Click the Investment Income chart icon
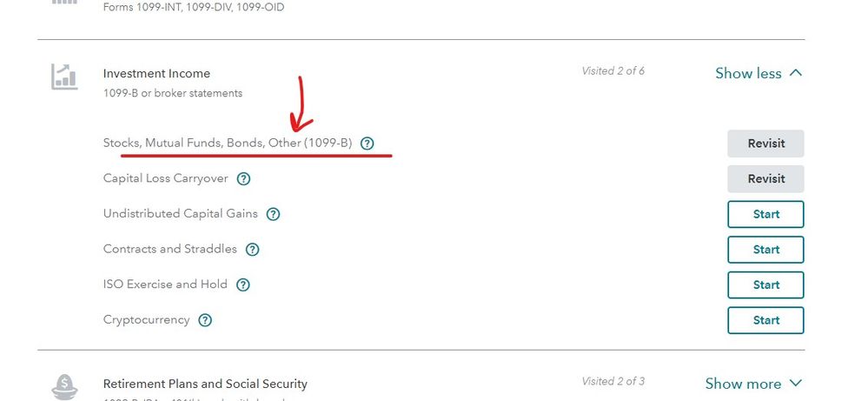The image size is (868, 401). tap(64, 77)
